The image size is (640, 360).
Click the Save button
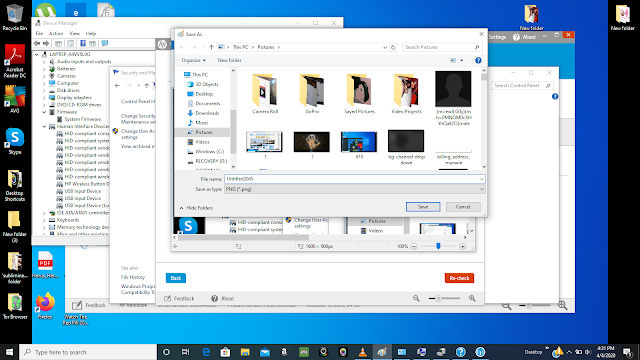[423, 207]
